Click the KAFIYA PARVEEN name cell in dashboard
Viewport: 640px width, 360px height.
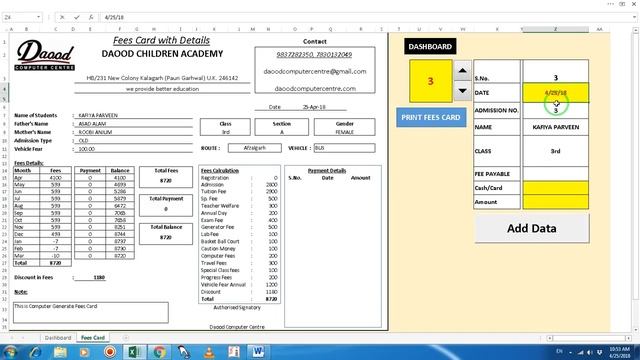(x=556, y=127)
